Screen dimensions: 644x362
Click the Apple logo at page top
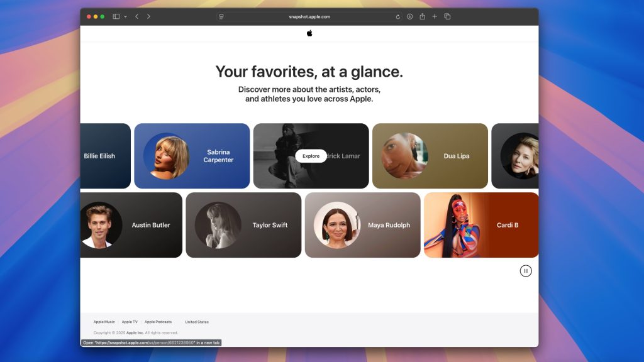click(x=309, y=33)
